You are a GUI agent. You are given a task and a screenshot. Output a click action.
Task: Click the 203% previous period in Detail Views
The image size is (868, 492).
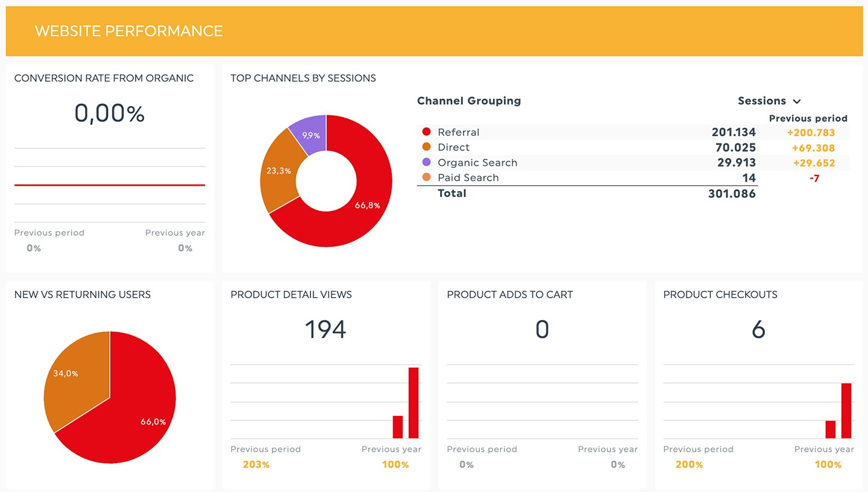[256, 464]
